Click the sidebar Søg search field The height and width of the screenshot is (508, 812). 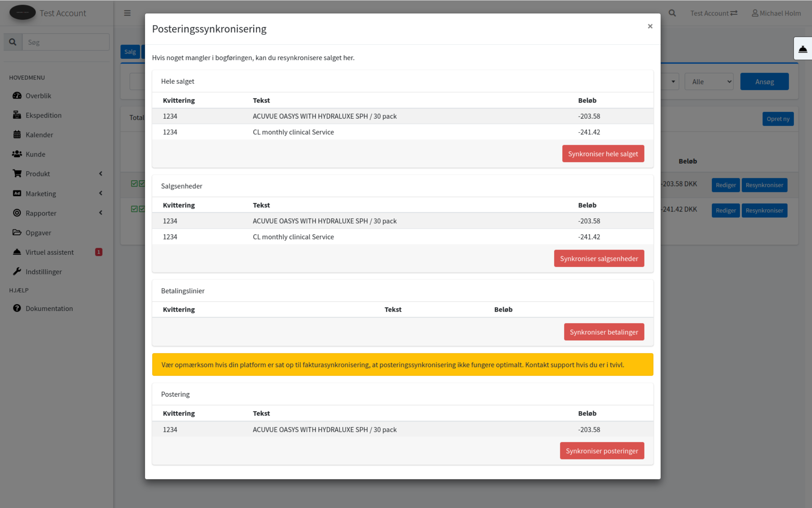pos(66,42)
